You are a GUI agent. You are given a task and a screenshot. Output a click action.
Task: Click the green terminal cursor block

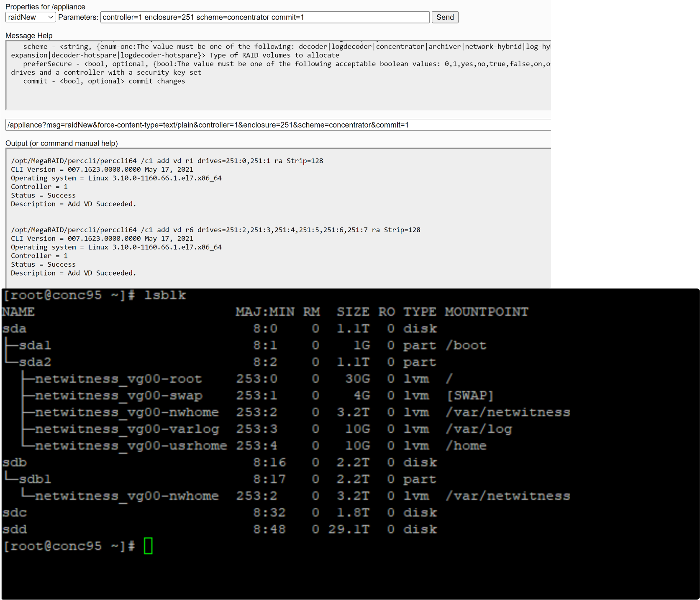(149, 546)
